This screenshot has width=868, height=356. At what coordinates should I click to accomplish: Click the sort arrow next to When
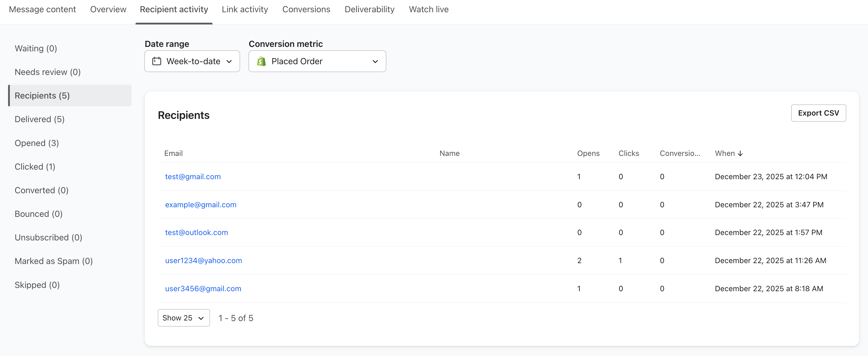pyautogui.click(x=740, y=154)
